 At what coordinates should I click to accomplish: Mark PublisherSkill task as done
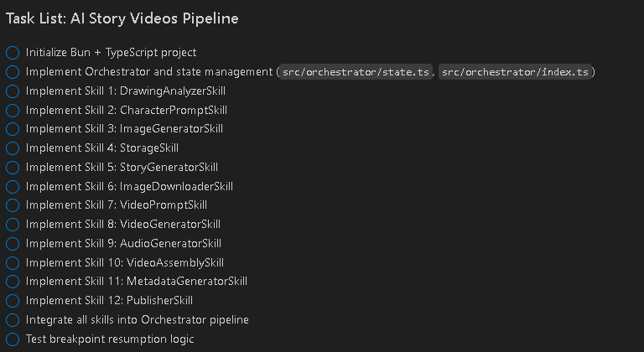point(13,301)
